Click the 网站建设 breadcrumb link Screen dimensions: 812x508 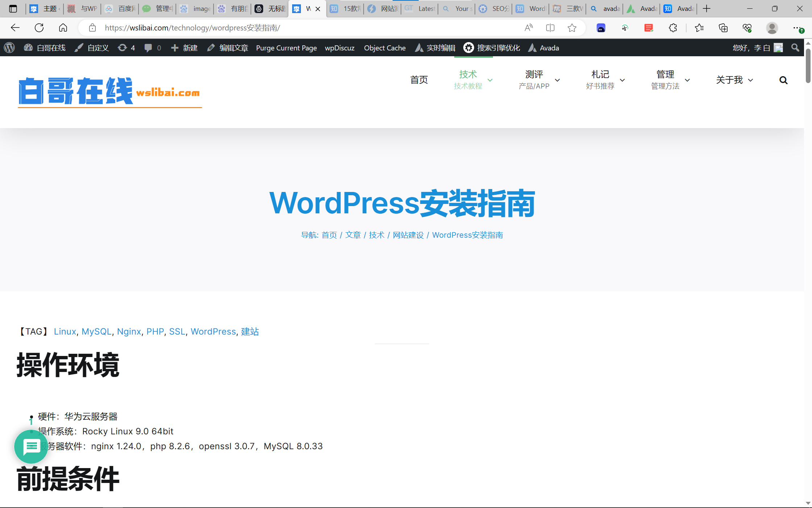(x=408, y=235)
